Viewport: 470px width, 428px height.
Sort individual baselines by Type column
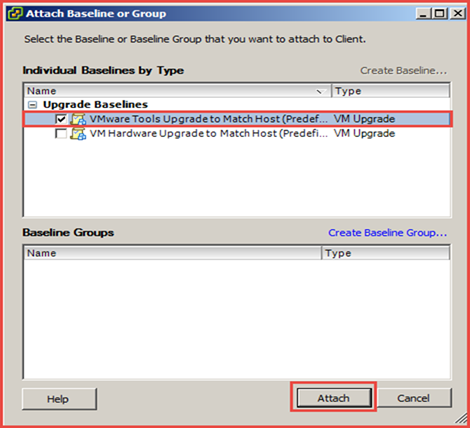[x=390, y=91]
